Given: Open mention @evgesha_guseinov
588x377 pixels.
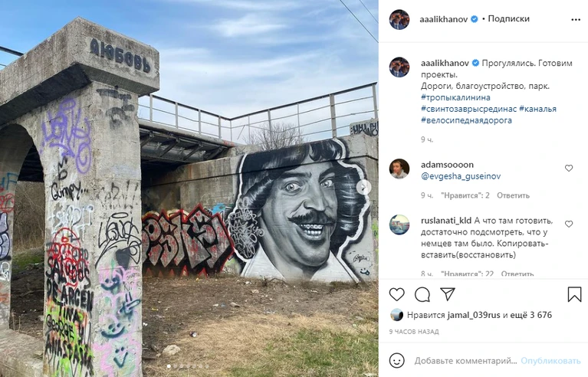Looking at the screenshot, I should 461,176.
